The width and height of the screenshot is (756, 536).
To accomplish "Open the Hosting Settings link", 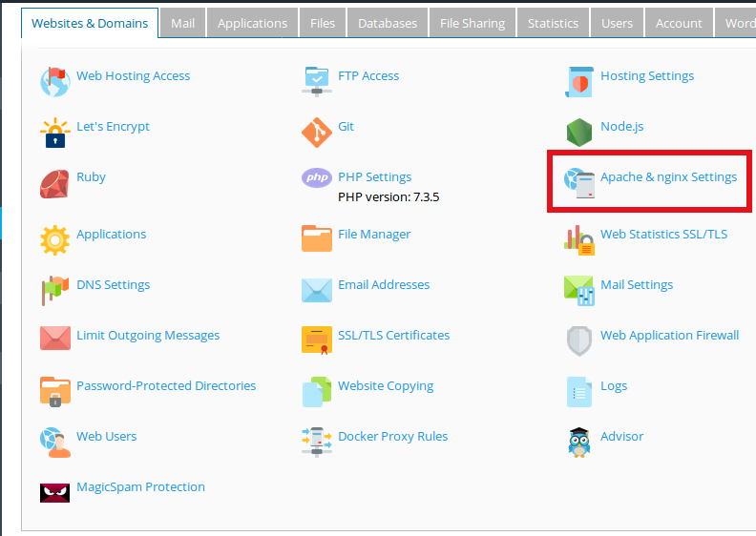I will pos(647,76).
